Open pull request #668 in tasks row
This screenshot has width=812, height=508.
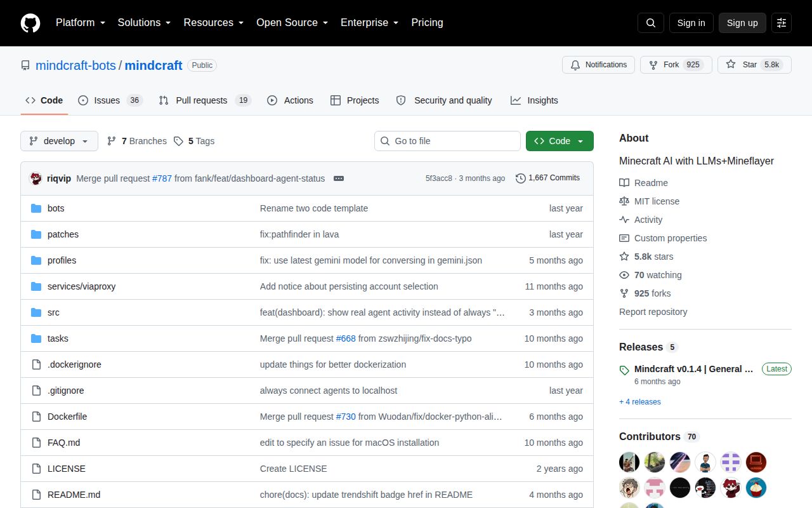click(x=346, y=338)
